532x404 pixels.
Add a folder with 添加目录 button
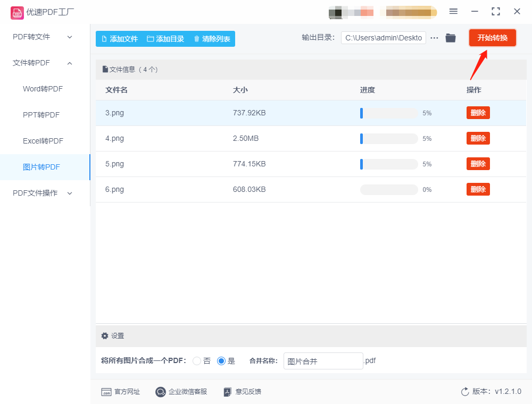pyautogui.click(x=165, y=39)
